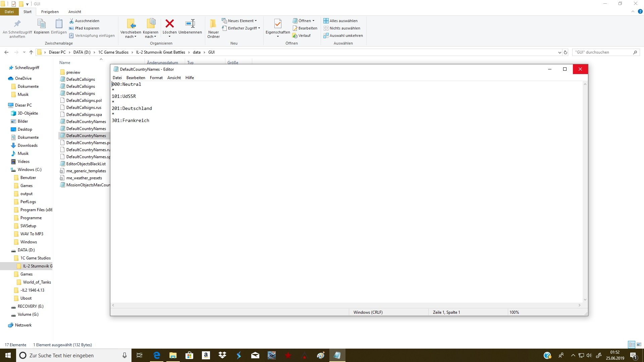The height and width of the screenshot is (362, 644).
Task: Click Ausschneiden scissors icon
Action: pos(71,21)
